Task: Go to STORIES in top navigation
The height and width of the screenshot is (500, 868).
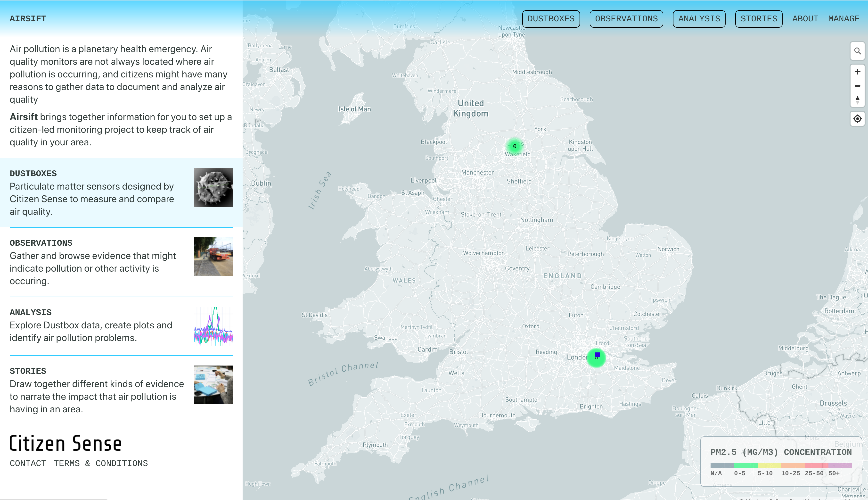Action: tap(758, 18)
